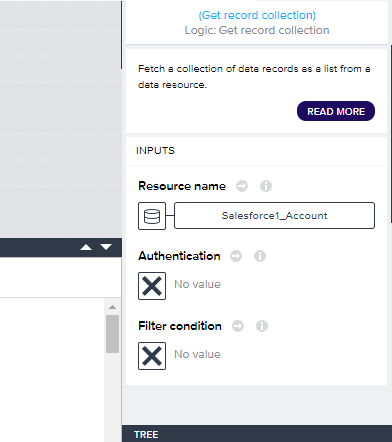Show info for Resource name
Image resolution: width=392 pixels, height=442 pixels.
[x=266, y=186]
